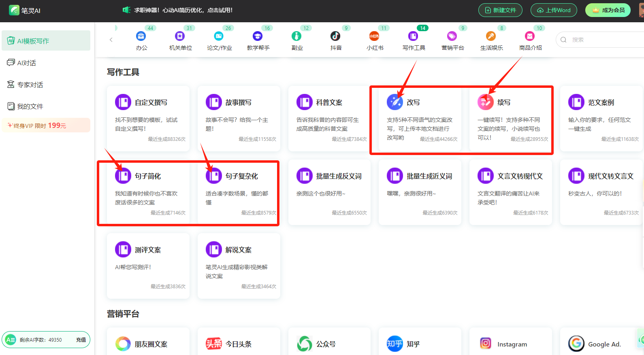Viewport: 644px width, 355px height.
Task: Click the Google Ad. icon
Action: pos(576,344)
